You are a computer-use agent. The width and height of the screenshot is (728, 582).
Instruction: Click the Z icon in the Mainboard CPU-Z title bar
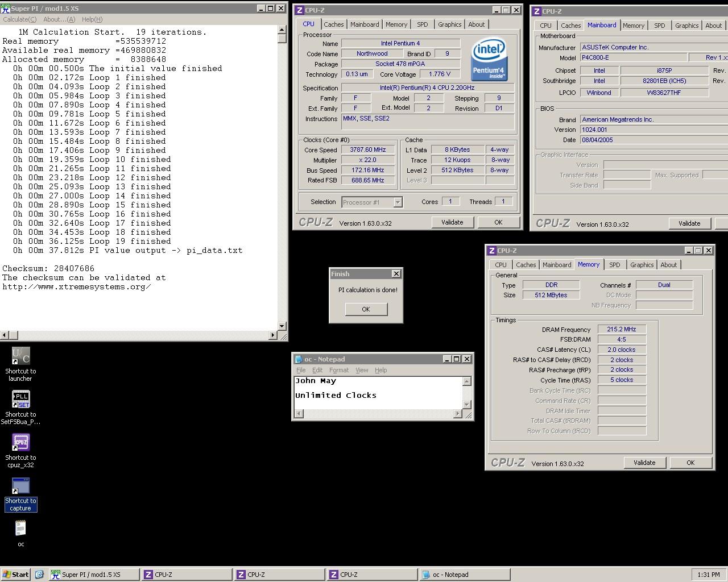coord(536,11)
